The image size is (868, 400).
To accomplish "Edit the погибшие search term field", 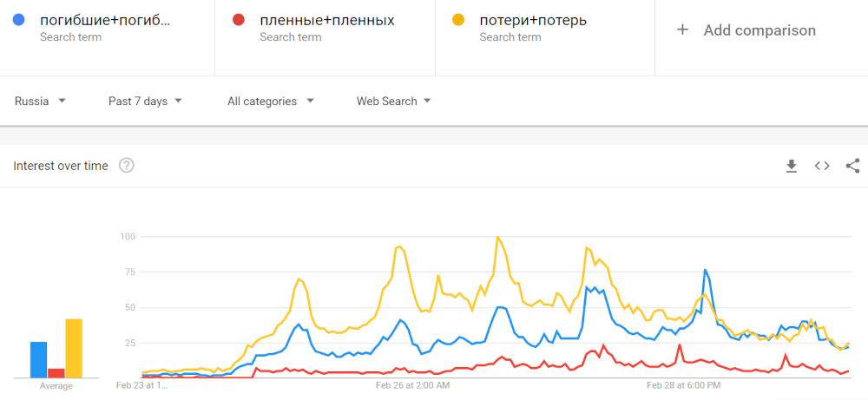I will click(x=105, y=20).
